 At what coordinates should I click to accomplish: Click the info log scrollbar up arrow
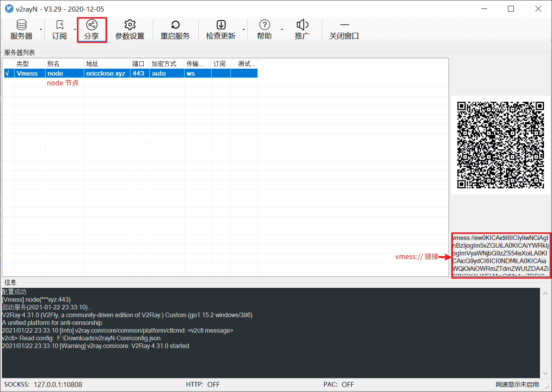[x=545, y=294]
